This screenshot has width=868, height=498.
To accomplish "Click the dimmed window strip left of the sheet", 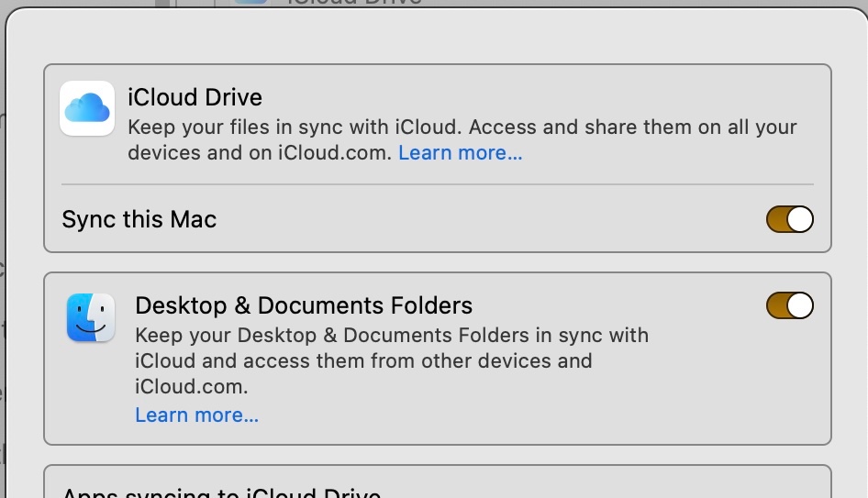I will tap(3, 275).
